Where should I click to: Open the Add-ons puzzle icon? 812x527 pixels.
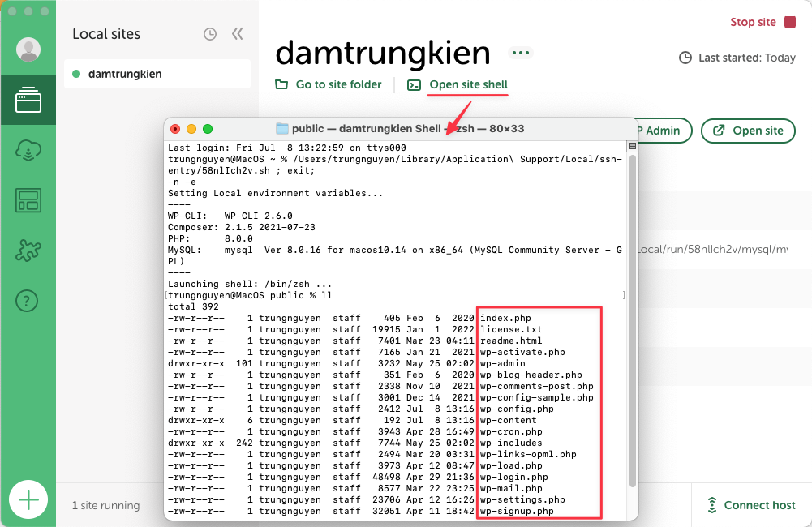point(28,251)
